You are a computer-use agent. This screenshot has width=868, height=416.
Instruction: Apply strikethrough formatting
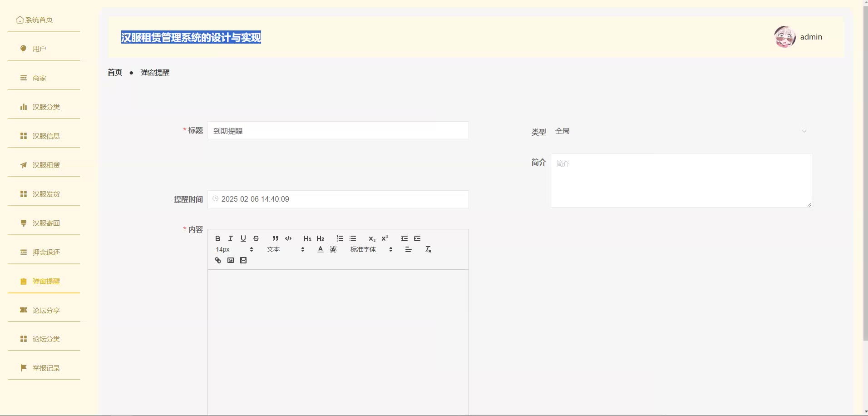[x=256, y=238]
